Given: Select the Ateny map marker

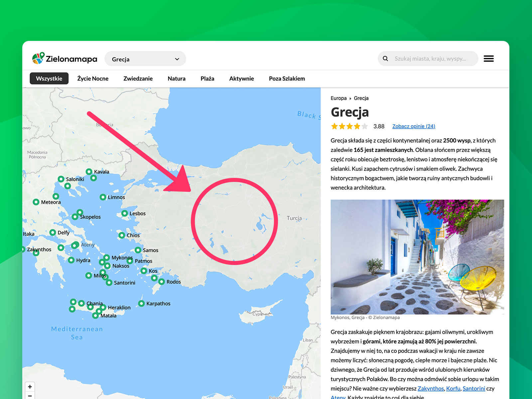Looking at the screenshot, I should tap(76, 245).
